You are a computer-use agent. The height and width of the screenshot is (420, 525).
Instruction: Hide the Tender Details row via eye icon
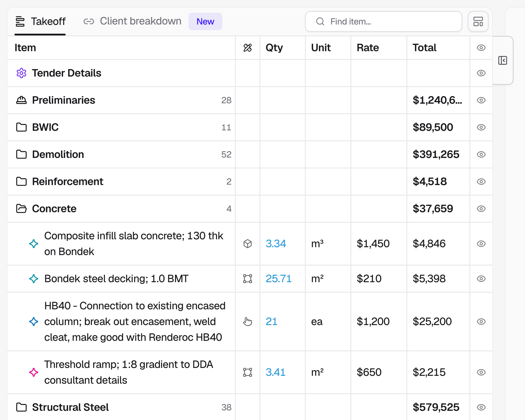tap(481, 73)
